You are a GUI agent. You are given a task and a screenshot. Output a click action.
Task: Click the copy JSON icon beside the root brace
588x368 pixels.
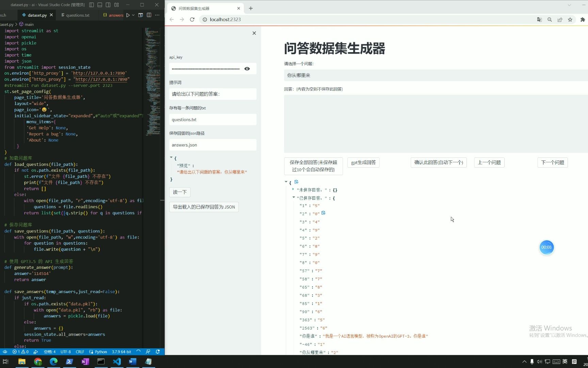[296, 182]
